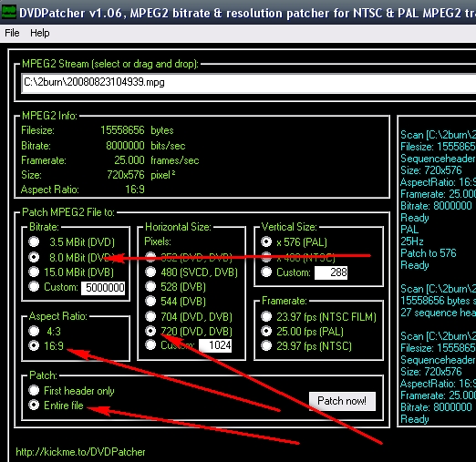
Task: Open the File menu
Action: (x=12, y=33)
